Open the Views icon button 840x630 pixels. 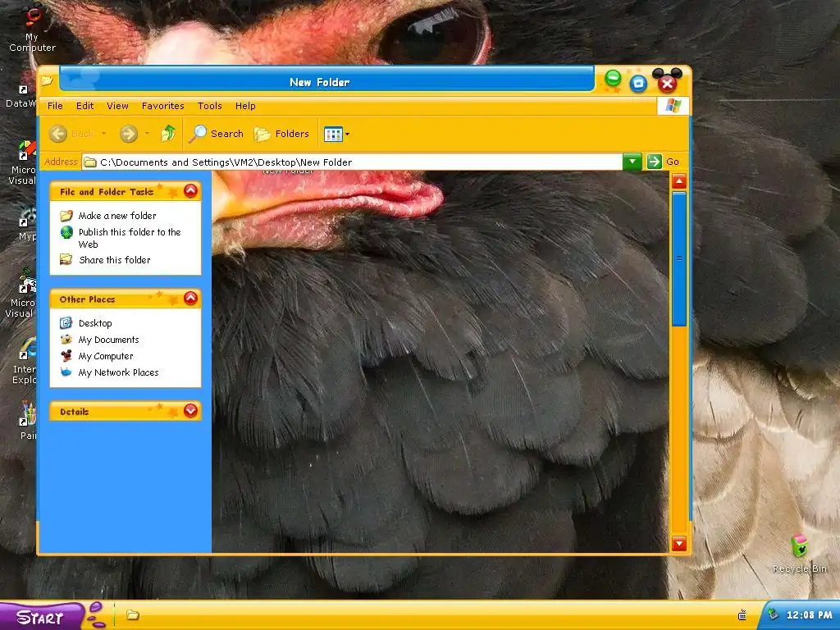333,134
